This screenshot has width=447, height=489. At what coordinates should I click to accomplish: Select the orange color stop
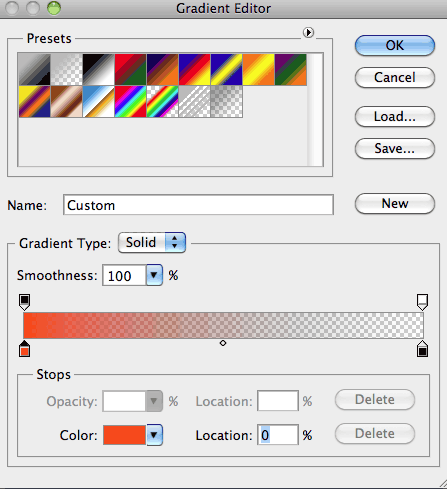point(24,349)
